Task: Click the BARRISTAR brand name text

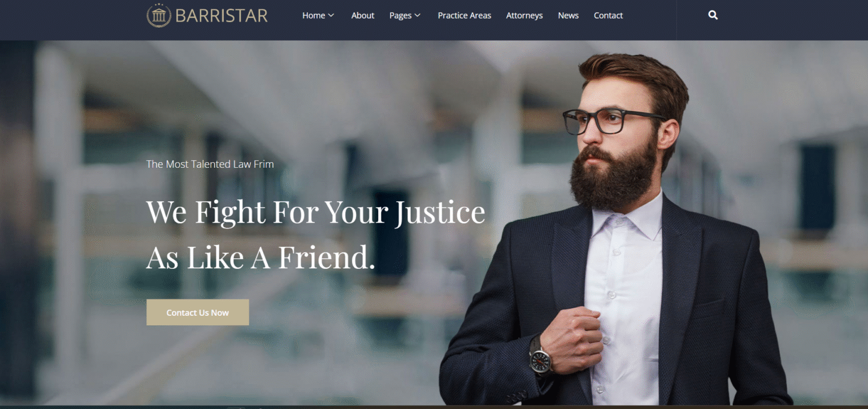Action: coord(222,15)
